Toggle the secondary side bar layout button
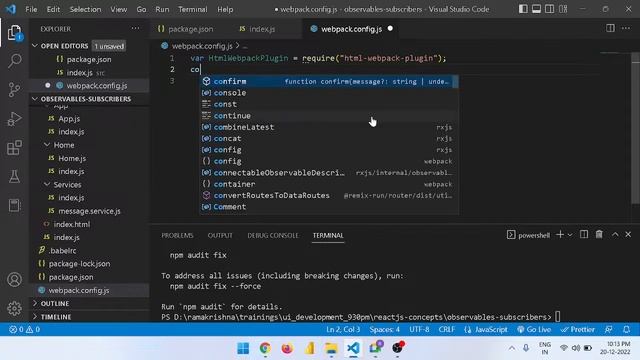This screenshot has width=640, height=360. pyautogui.click(x=549, y=9)
